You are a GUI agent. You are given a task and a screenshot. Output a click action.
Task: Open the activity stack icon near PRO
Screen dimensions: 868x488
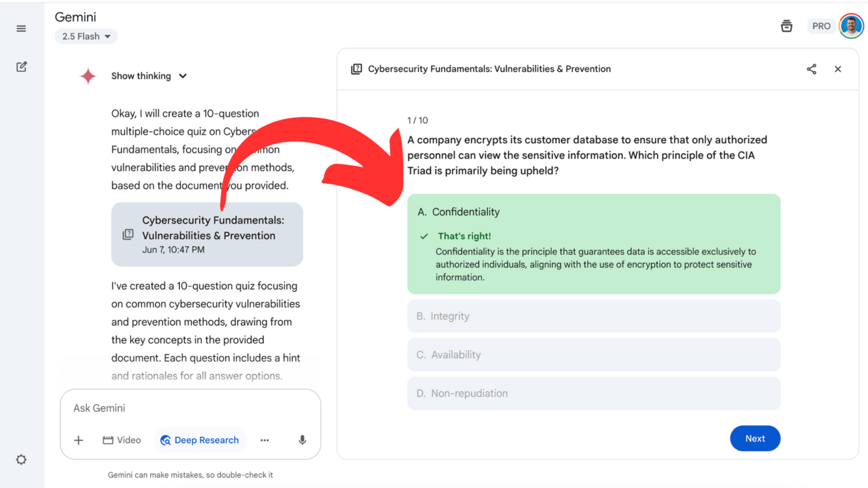(787, 26)
